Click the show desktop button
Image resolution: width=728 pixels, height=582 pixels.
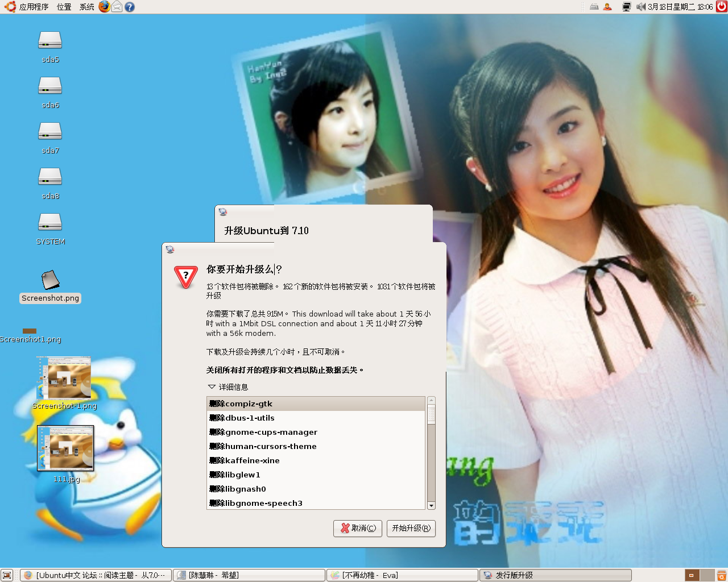pos(7,575)
